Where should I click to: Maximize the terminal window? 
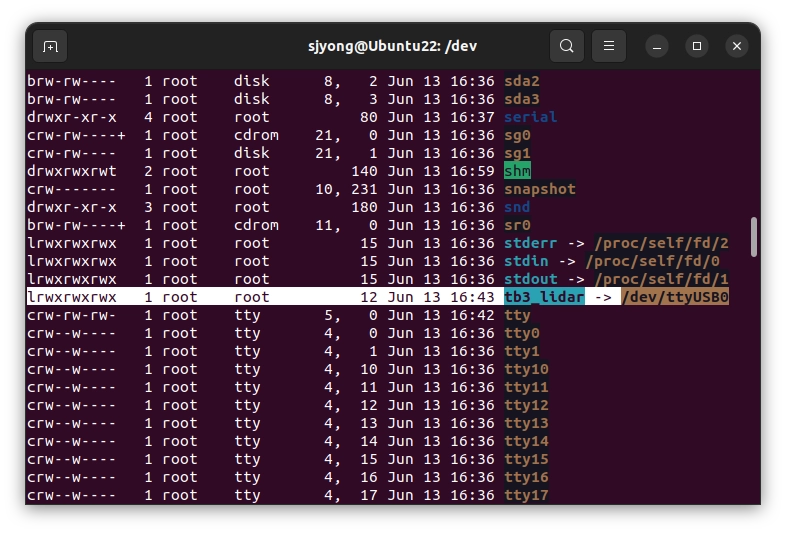[x=697, y=46]
